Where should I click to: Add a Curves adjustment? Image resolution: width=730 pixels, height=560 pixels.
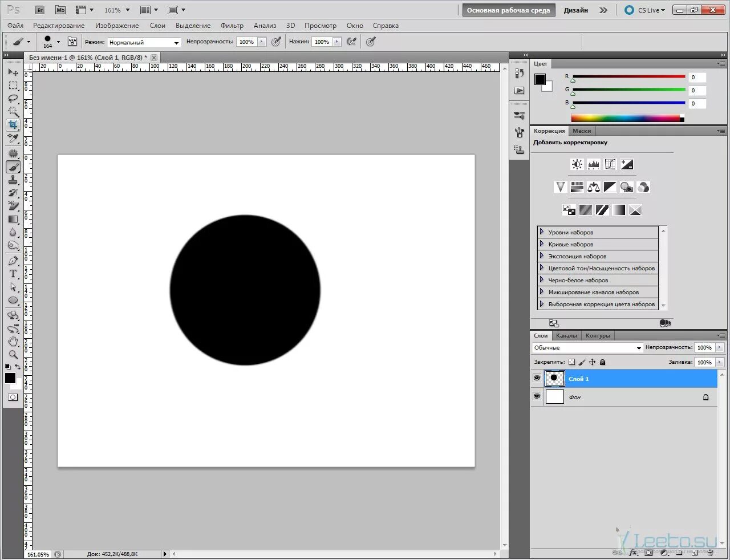click(610, 165)
